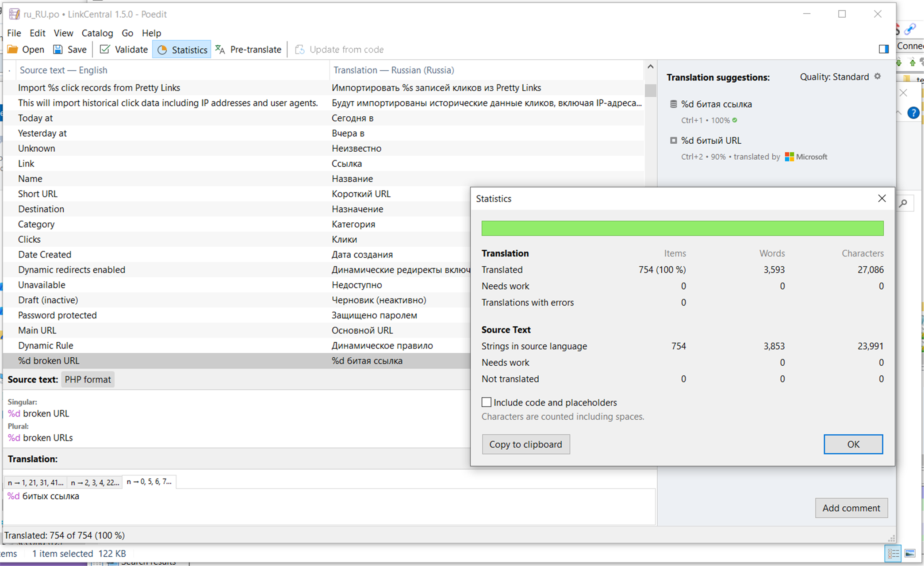Click the Pre-translate icon
This screenshot has width=924, height=566.
click(x=220, y=50)
